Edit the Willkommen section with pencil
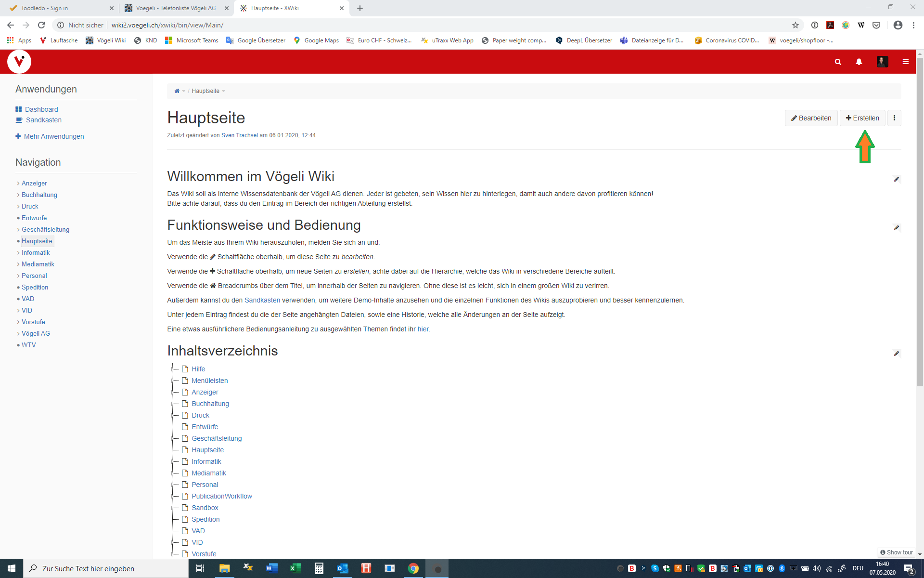Viewport: 924px width, 578px height. point(897,179)
